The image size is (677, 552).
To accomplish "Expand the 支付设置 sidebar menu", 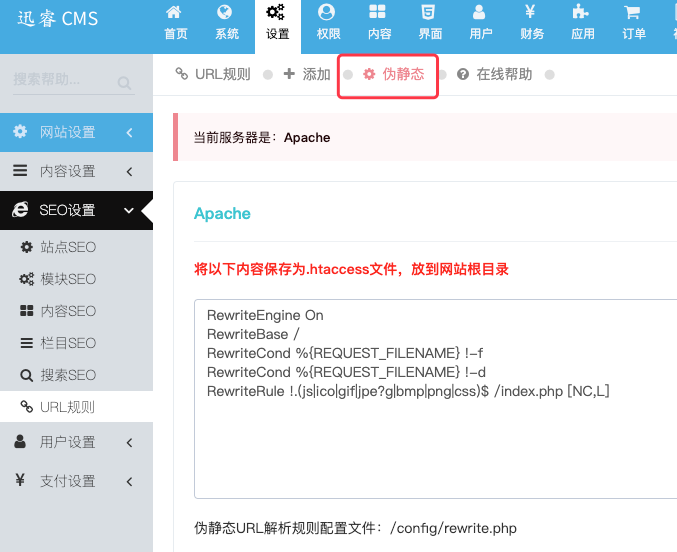I will pos(76,481).
